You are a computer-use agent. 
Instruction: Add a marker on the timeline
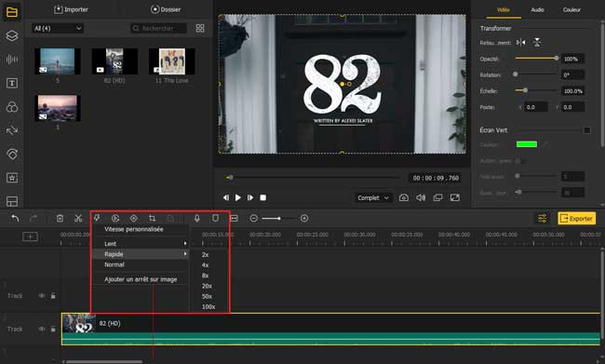[215, 219]
